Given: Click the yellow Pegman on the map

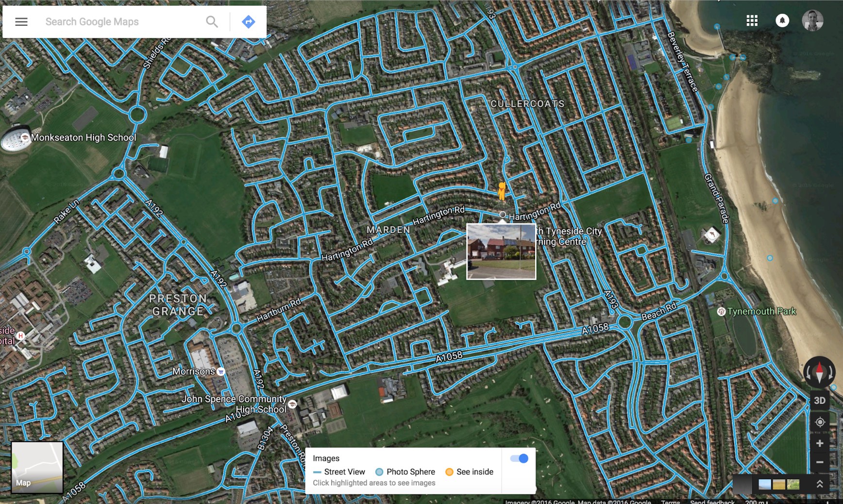Looking at the screenshot, I should click(502, 191).
